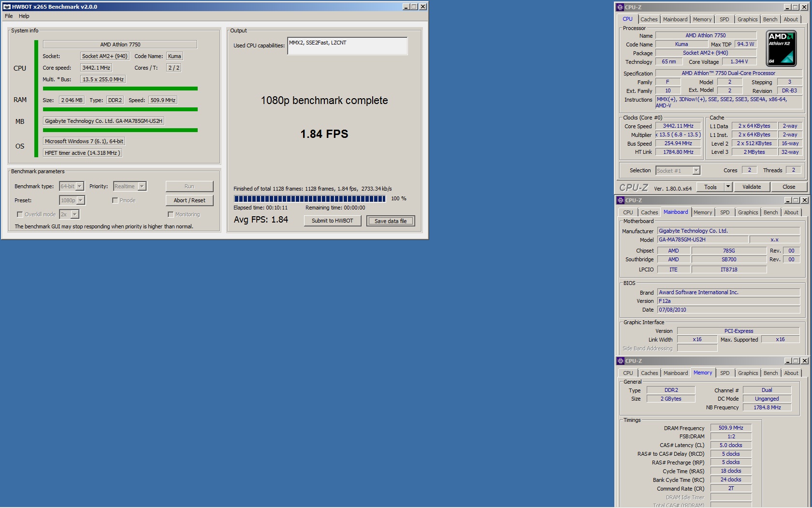Click the AMD Athlon X2 processor logo
The height and width of the screenshot is (508, 812).
coord(781,48)
